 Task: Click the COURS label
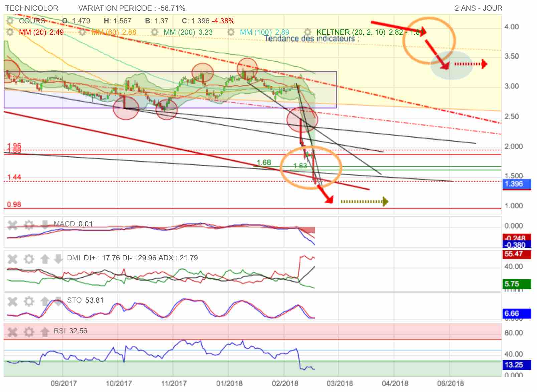pos(32,21)
